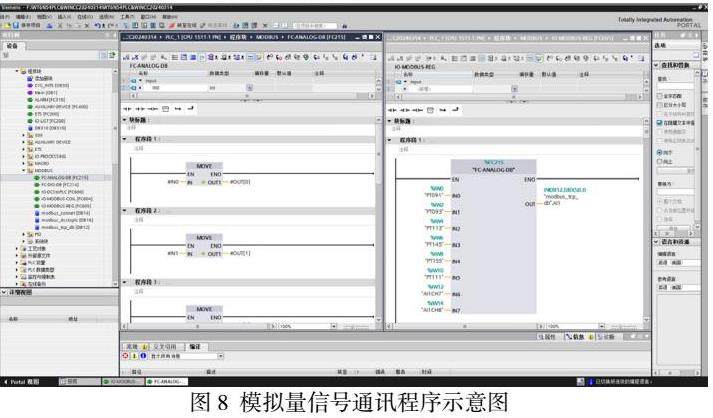
Task: Collapse 详细视图 details view panel
Action: [x=4, y=292]
